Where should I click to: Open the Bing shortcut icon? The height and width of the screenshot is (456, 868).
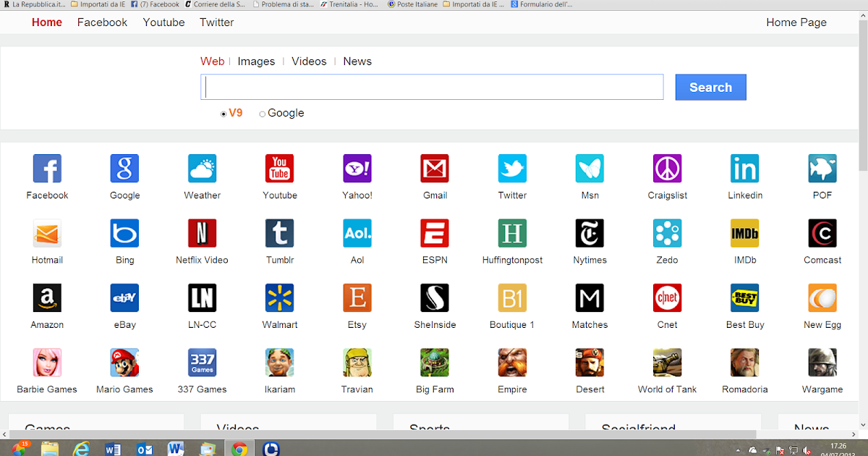tap(124, 233)
